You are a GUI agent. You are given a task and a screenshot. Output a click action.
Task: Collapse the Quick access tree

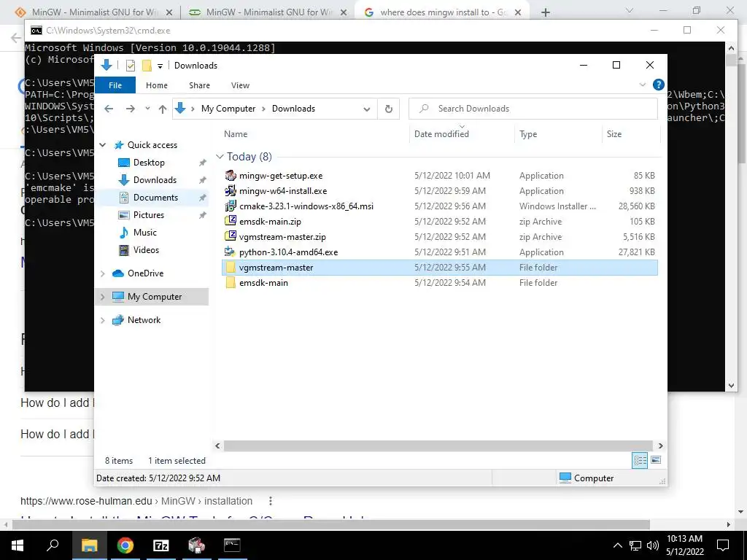(x=102, y=145)
